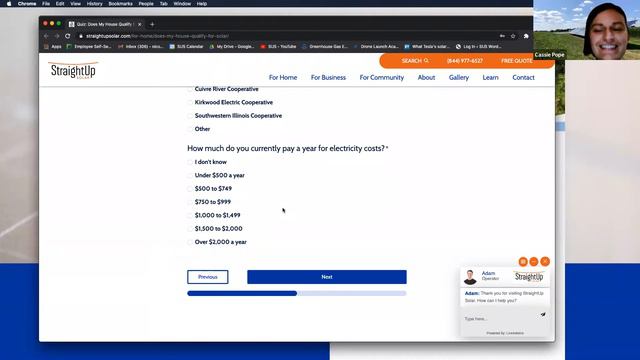Click Cassie Pope's video thumbnail

click(587, 30)
